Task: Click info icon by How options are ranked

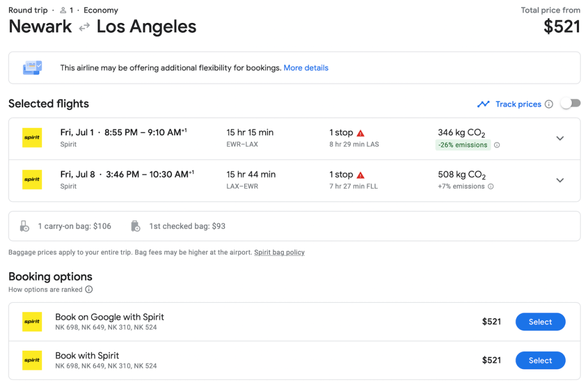Action: click(89, 289)
